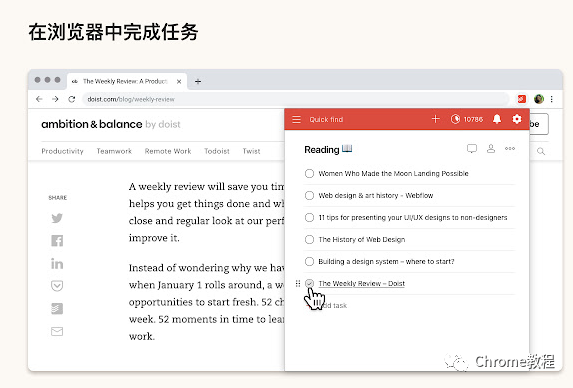Open the Todoist notifications bell
The height and width of the screenshot is (388, 573).
click(497, 119)
